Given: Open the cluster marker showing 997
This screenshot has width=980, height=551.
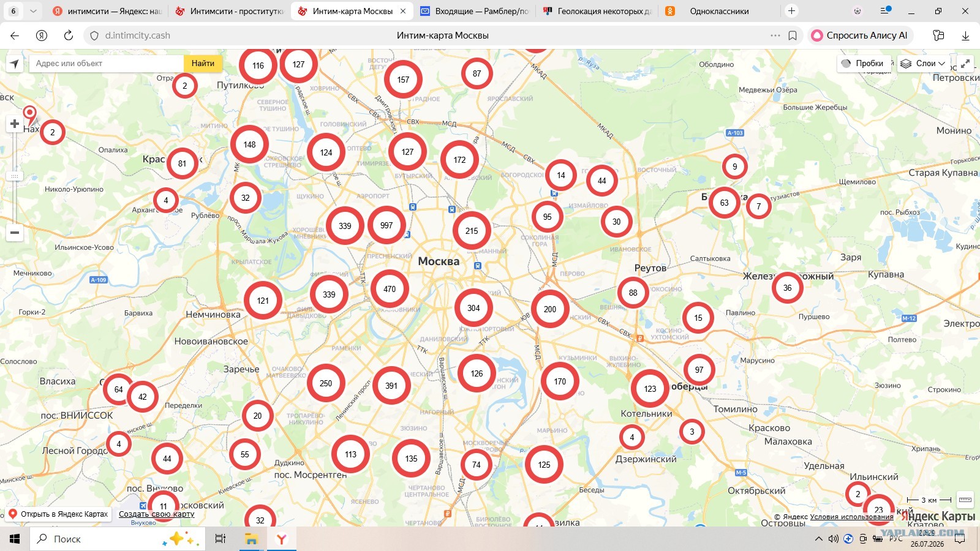Looking at the screenshot, I should tap(386, 225).
